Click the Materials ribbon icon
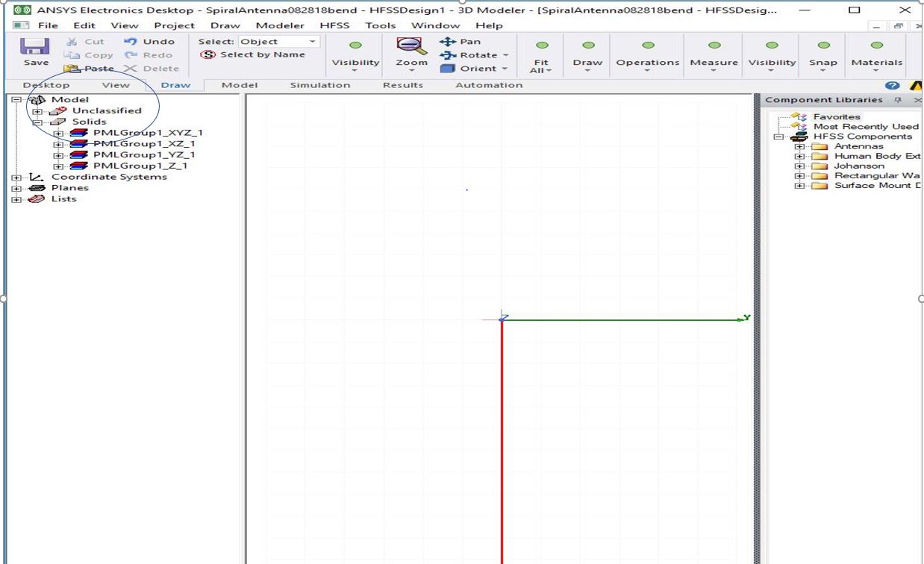 click(x=877, y=46)
